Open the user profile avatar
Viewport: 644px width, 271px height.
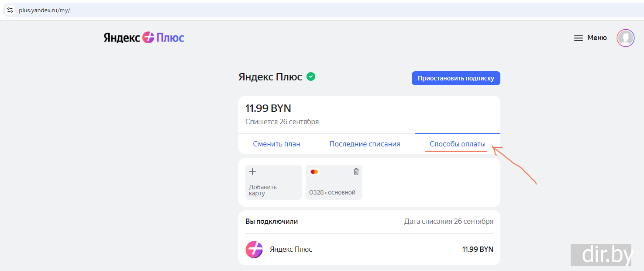pos(625,38)
